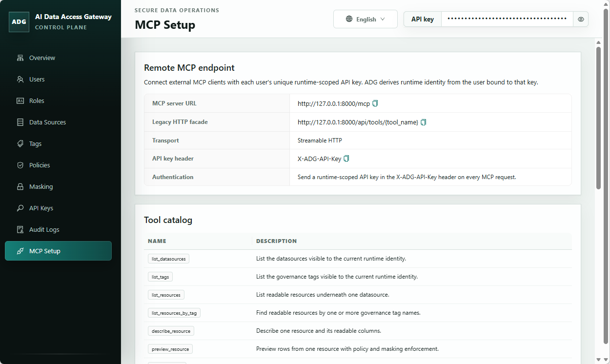Copy the MCP server URL
Screen dimensions: 610x364
(x=375, y=103)
